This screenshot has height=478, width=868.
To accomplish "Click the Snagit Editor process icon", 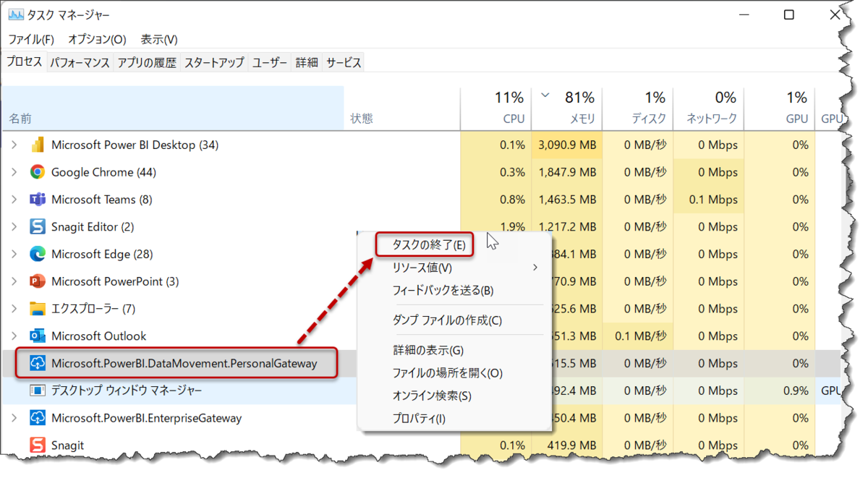I will click(38, 227).
